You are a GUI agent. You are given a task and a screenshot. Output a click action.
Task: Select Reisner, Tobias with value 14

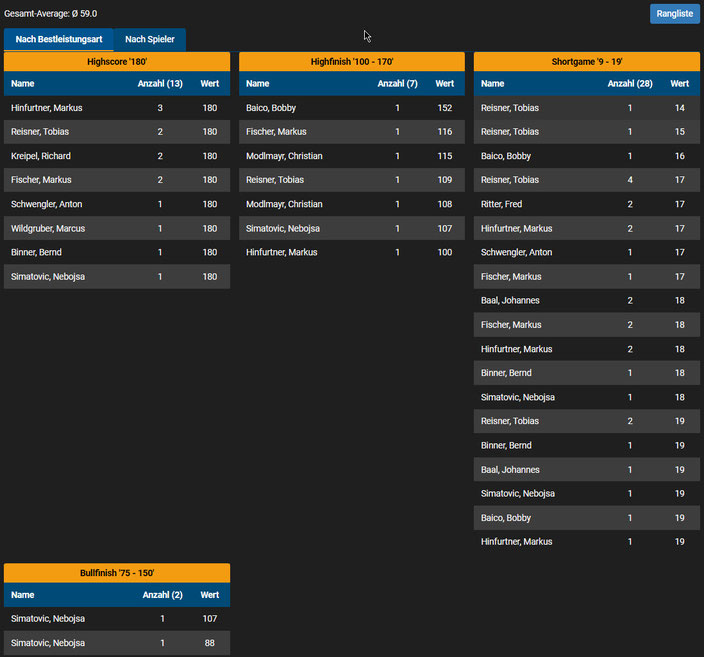point(587,108)
